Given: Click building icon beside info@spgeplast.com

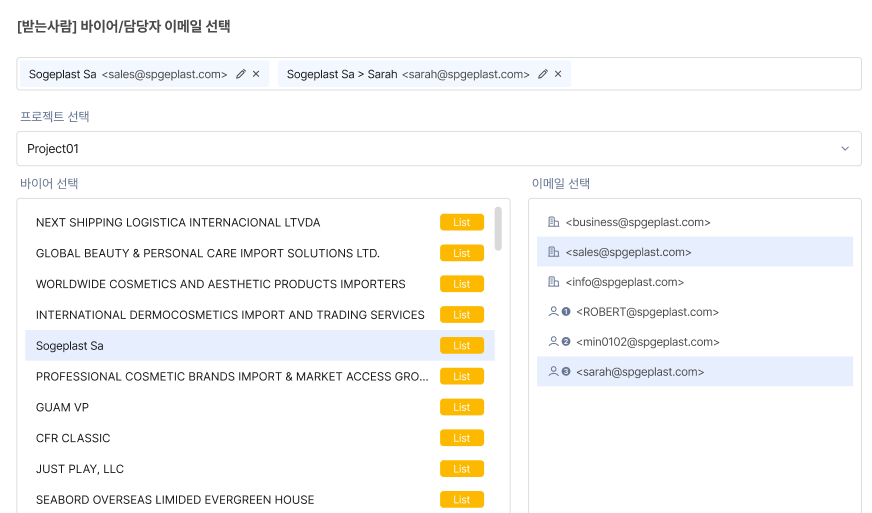Looking at the screenshot, I should tap(554, 282).
